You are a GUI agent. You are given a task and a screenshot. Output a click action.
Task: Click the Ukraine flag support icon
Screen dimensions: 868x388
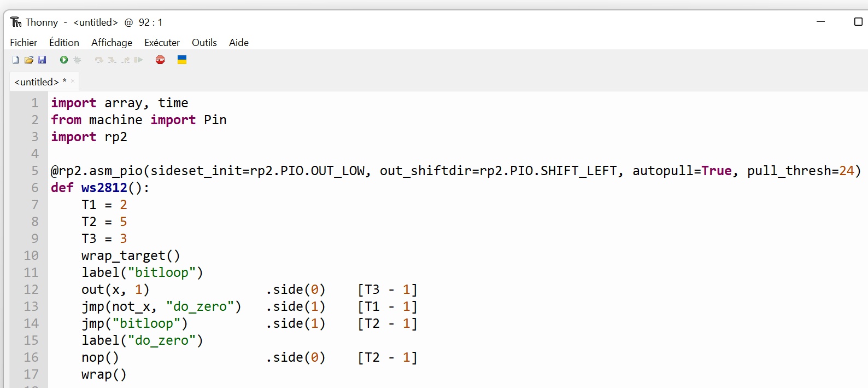pyautogui.click(x=182, y=60)
